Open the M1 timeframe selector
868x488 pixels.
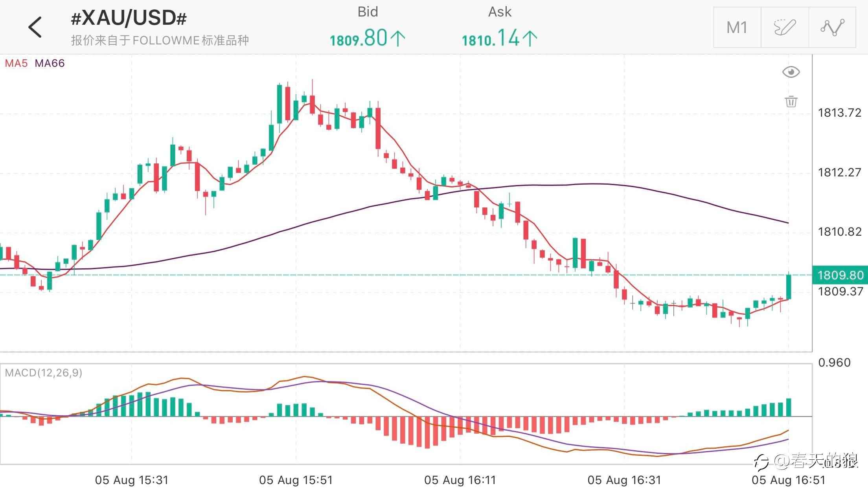(737, 28)
